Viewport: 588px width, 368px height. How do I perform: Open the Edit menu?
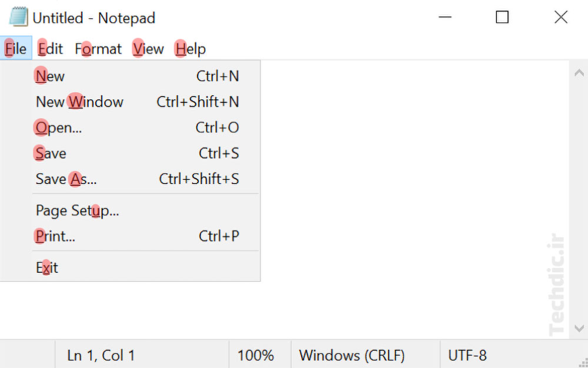[51, 49]
